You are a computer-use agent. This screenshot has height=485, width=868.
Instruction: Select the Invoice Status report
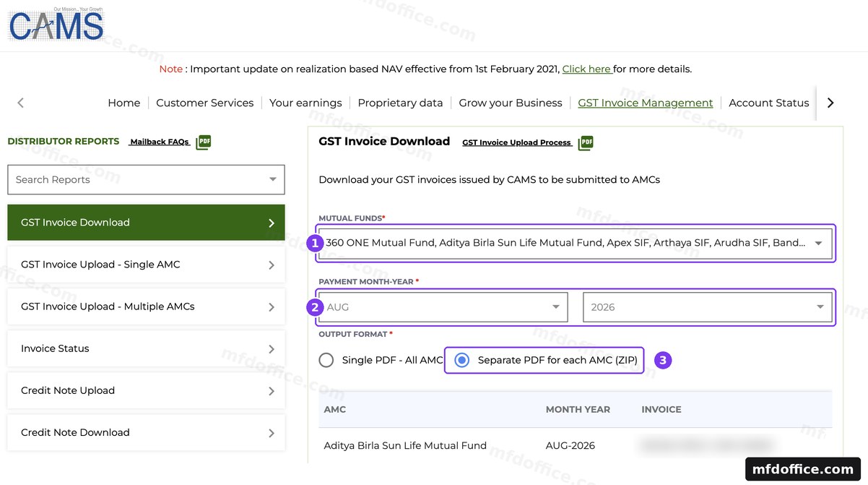click(146, 348)
